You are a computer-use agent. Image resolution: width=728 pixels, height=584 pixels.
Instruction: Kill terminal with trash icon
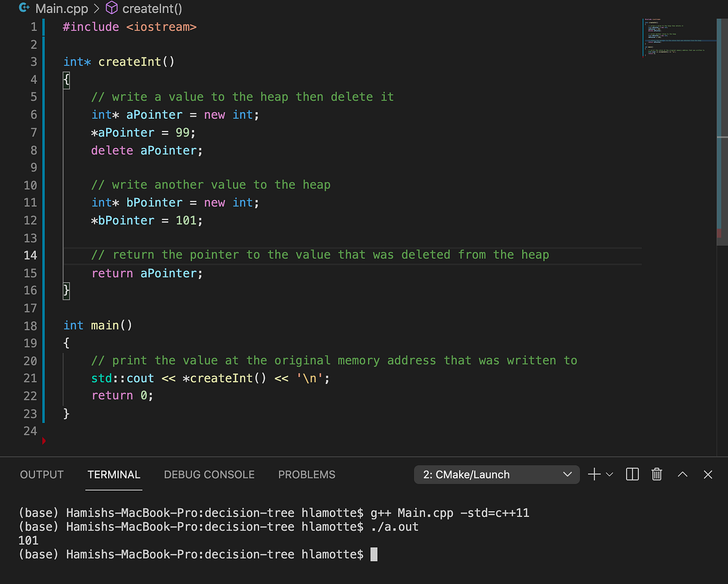point(657,474)
